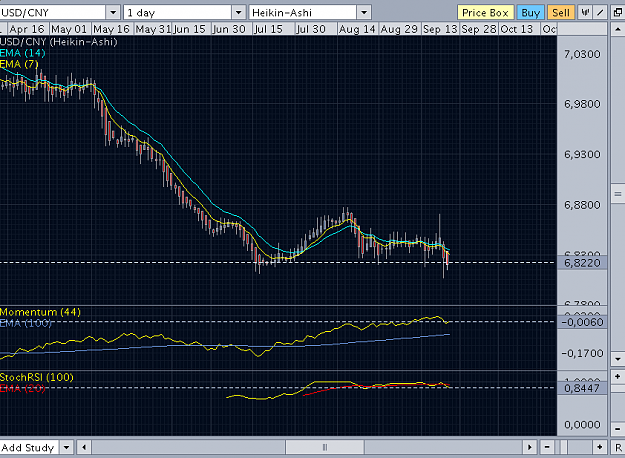The image size is (625, 458).
Task: Click the StochRSI (100) study label
Action: tap(37, 377)
